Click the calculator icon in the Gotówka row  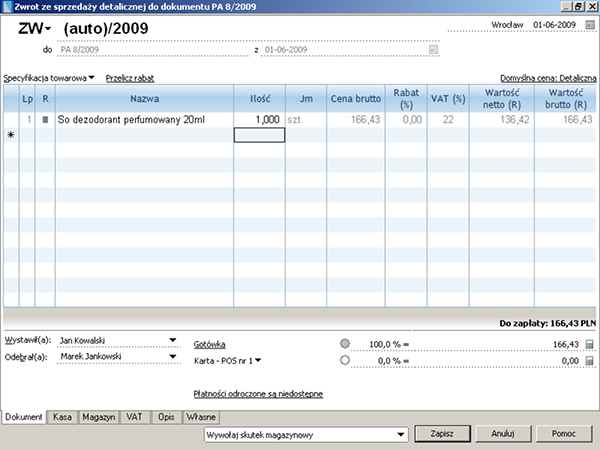[x=589, y=344]
